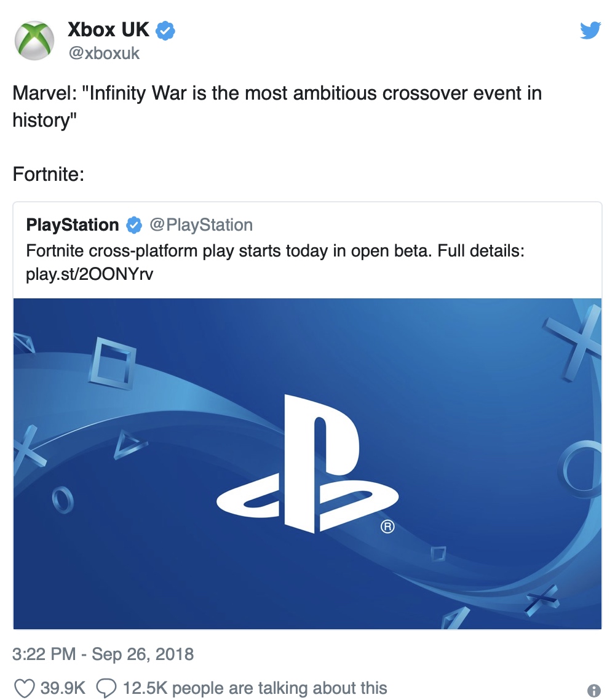Open the @xboxuk handle link

click(x=104, y=54)
